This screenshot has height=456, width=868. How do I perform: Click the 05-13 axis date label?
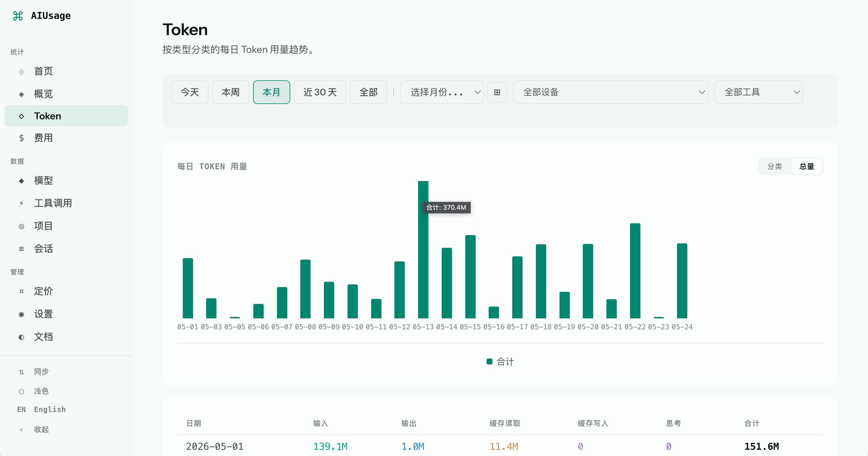[x=423, y=327]
